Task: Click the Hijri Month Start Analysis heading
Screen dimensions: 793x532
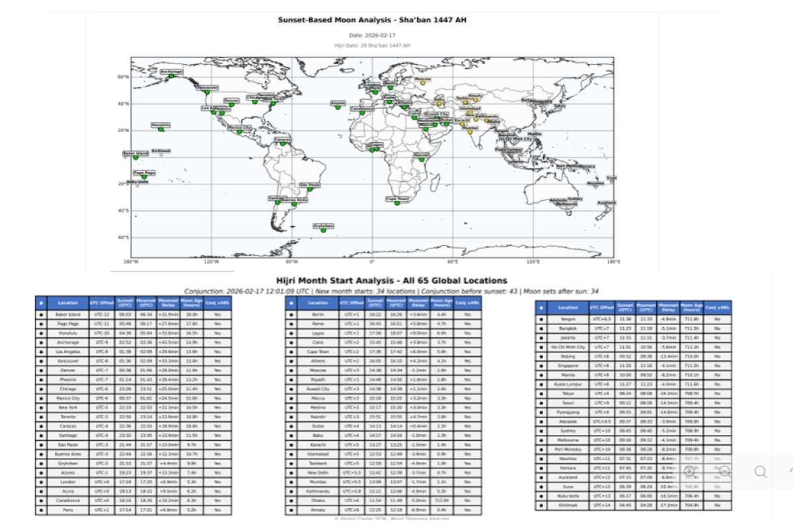Action: [x=392, y=280]
